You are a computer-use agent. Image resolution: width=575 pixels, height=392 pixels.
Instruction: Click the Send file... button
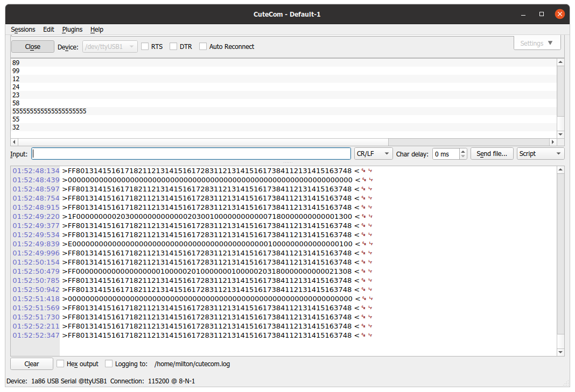[492, 154]
